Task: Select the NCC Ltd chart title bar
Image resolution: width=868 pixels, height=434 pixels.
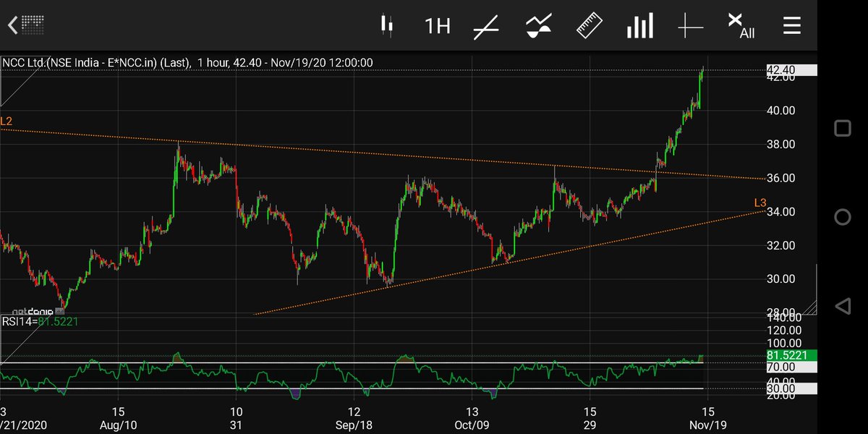Action: coord(188,62)
